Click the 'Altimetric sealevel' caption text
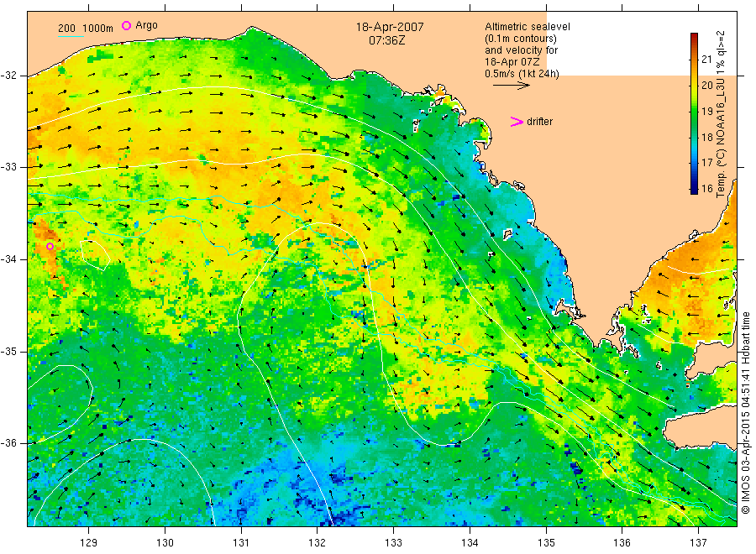 528,27
